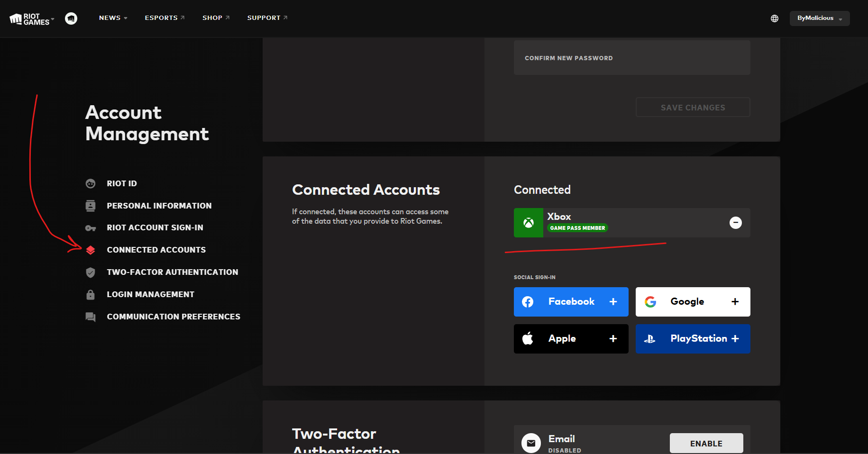Click the Personal Information badge icon
868x454 pixels.
pos(91,206)
